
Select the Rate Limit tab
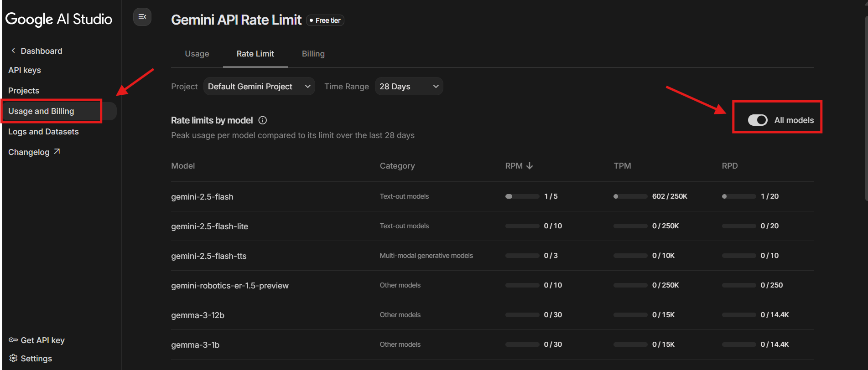point(255,54)
